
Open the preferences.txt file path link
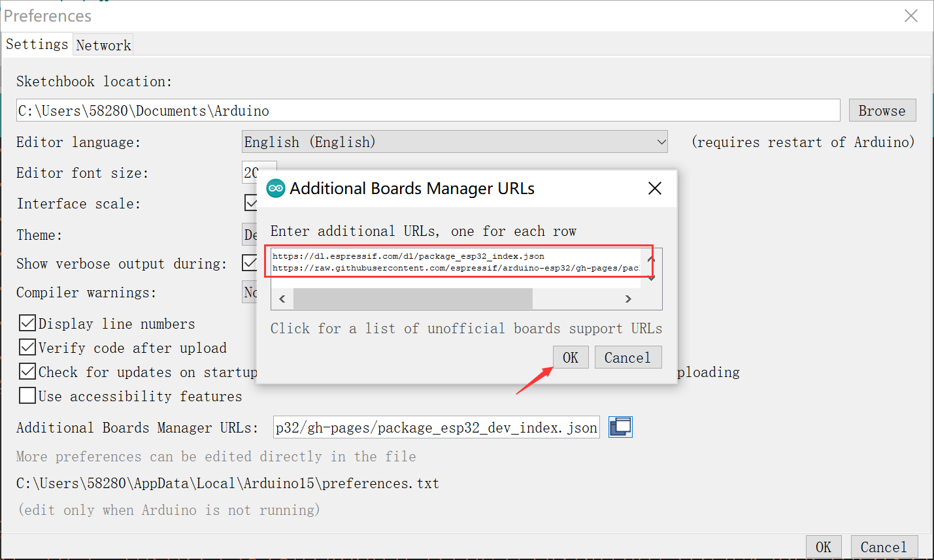tap(227, 484)
